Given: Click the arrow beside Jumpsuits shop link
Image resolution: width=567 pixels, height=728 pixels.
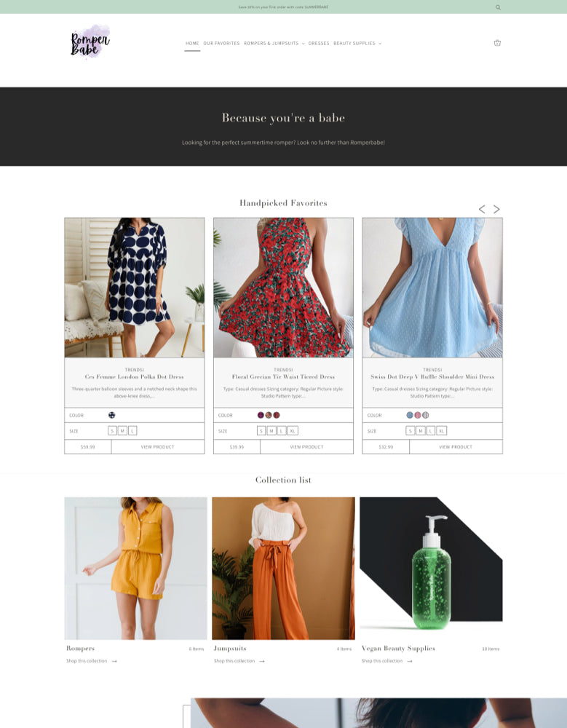Looking at the screenshot, I should pos(262,661).
